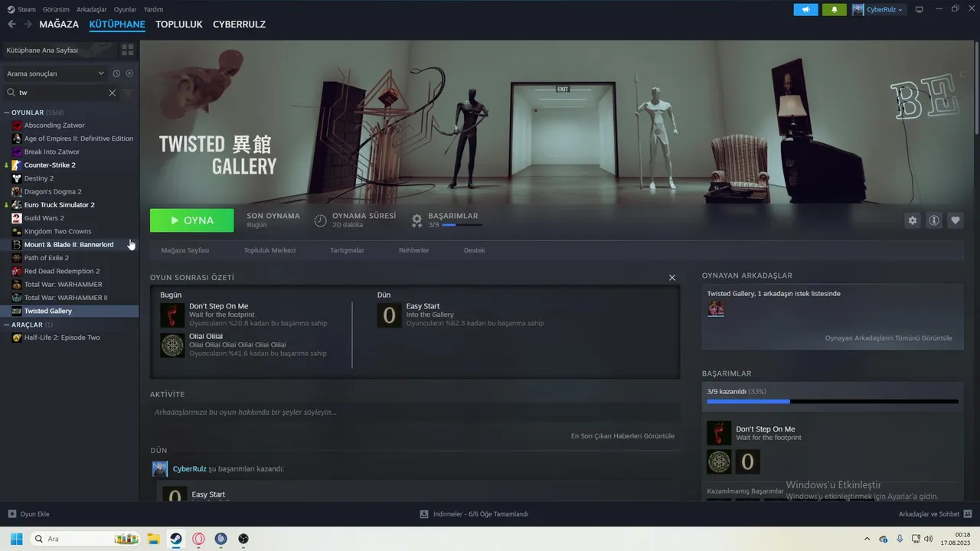Select Guild Wars 2
The height and width of the screenshot is (551, 980).
(44, 218)
